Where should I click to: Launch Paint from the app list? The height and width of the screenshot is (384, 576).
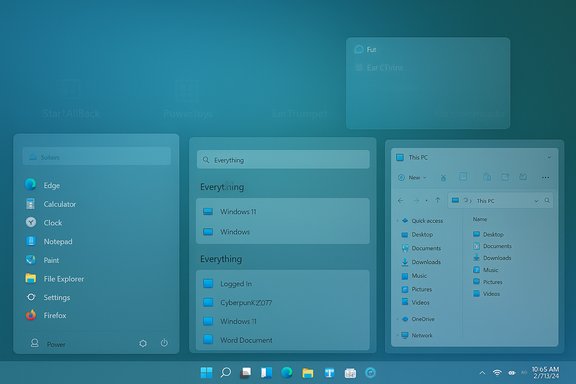42,260
